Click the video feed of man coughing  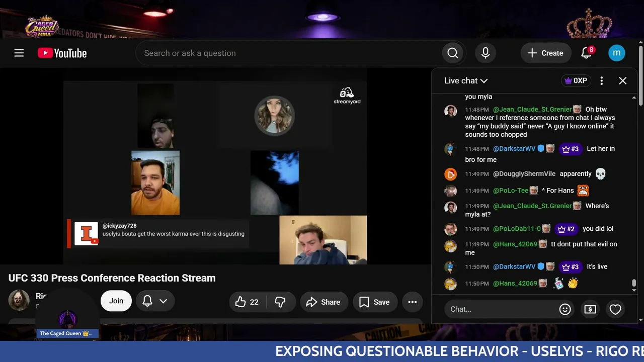[x=323, y=240]
